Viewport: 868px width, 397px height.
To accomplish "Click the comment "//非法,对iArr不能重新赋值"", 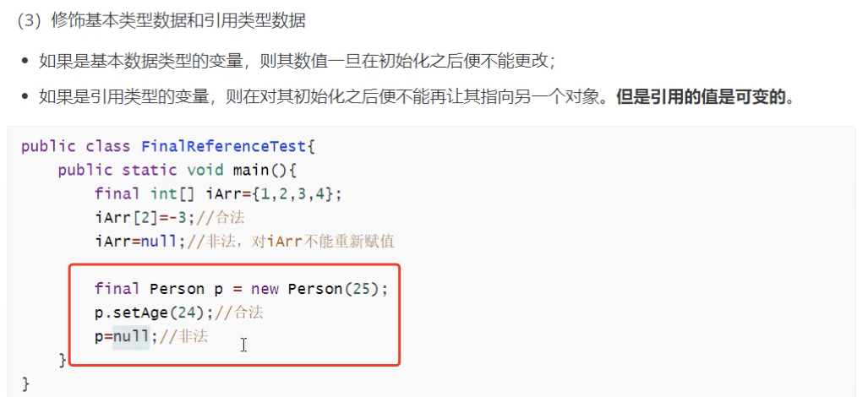I will [291, 242].
